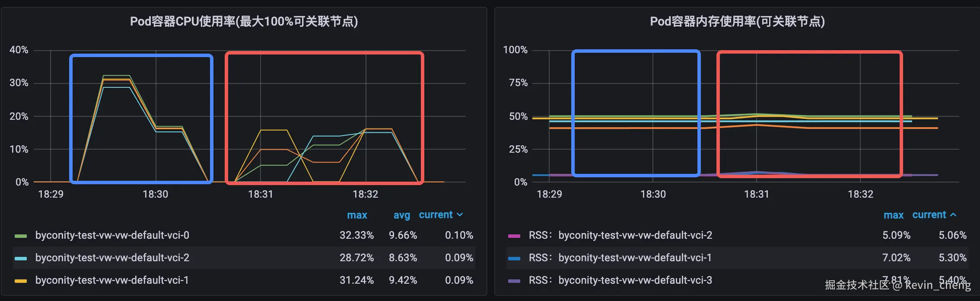Sort CPU legend by current column
This screenshot has width=980, height=301.
point(436,215)
